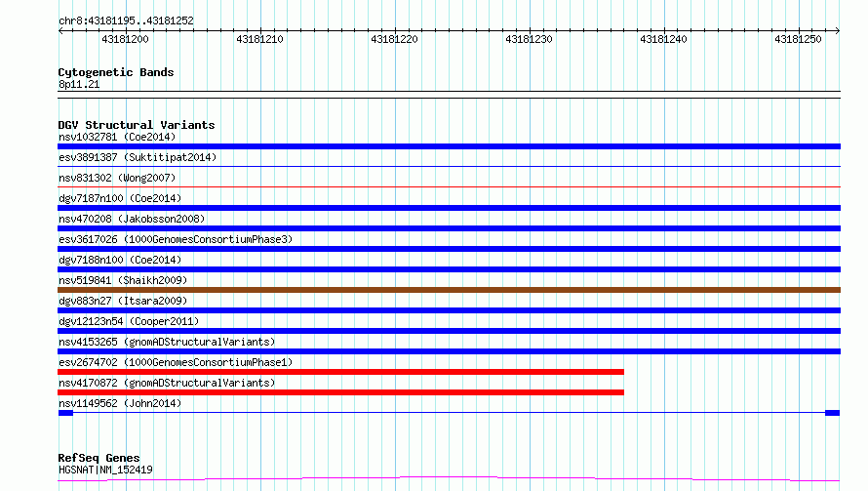Select variant label nsv831302 (Wong2007)
The width and height of the screenshot is (868, 491).
click(117, 178)
